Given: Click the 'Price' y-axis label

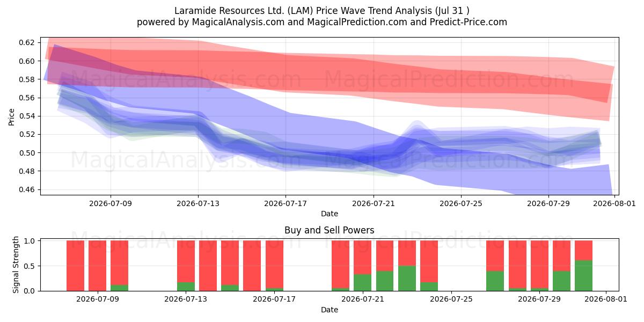Looking at the screenshot, I should [12, 116].
